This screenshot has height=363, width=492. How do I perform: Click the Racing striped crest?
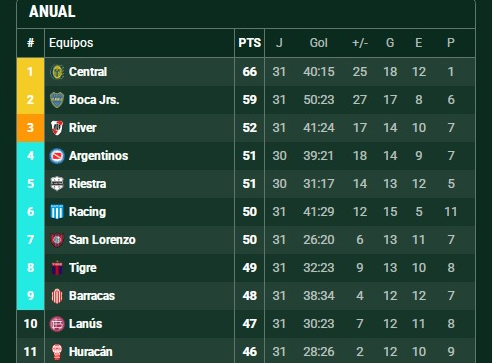point(57,212)
